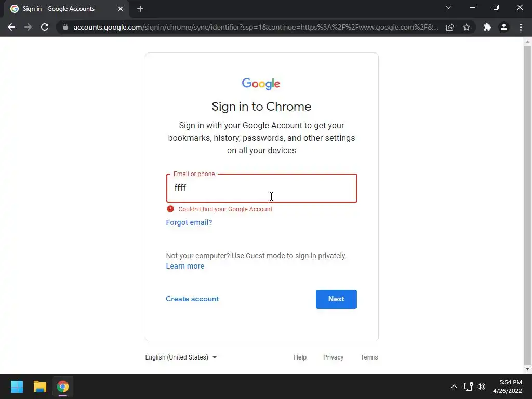Open the Extensions puzzle icon
The image size is (532, 399).
point(487,27)
